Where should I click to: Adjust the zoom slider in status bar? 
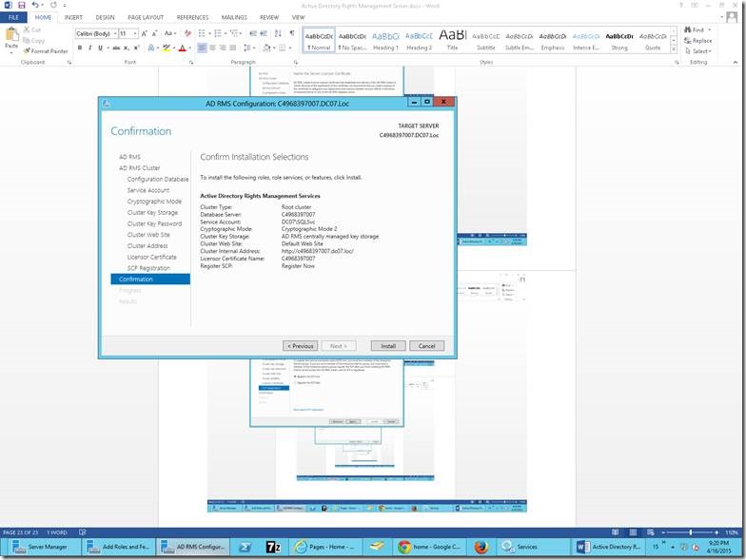691,532
